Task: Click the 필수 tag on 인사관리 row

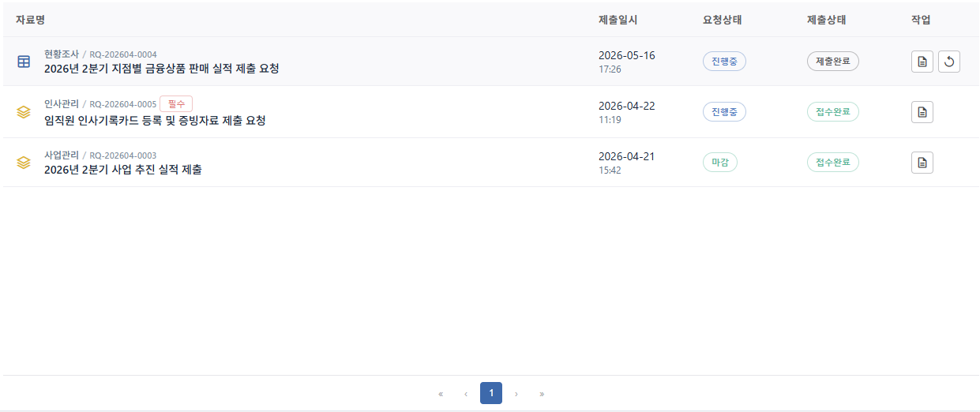Action: [176, 103]
